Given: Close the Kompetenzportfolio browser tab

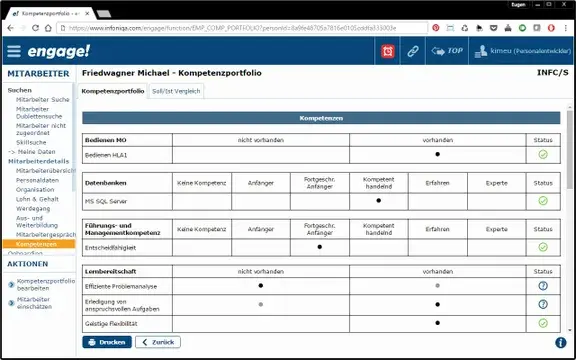Looking at the screenshot, I should [x=87, y=14].
